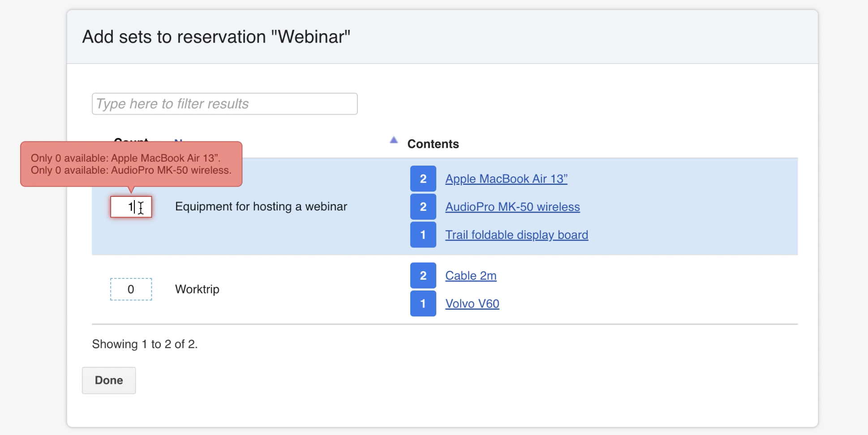This screenshot has width=868, height=435.
Task: Click quantity badge beside AudioPro MK-50 wireless
Action: click(x=423, y=207)
